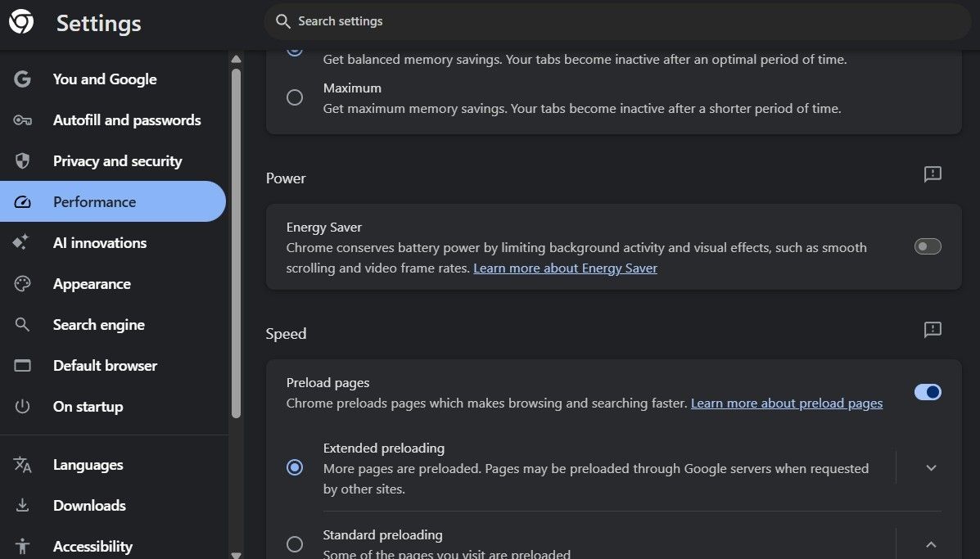
Task: Click the Speed section feedback icon
Action: pos(933,330)
